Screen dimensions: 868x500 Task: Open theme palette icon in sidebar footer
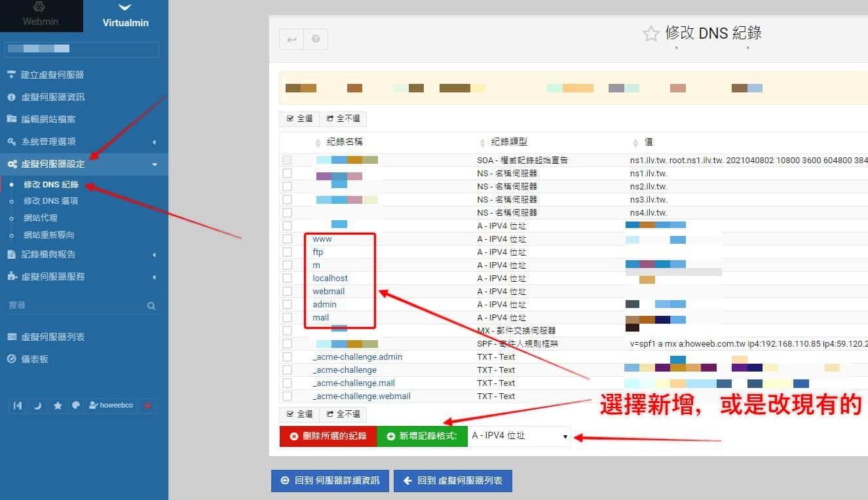click(76, 406)
